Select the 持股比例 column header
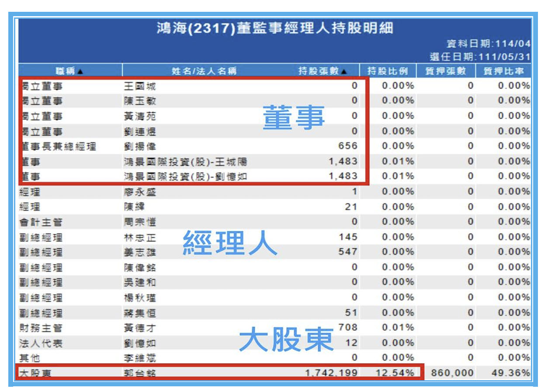 click(388, 71)
